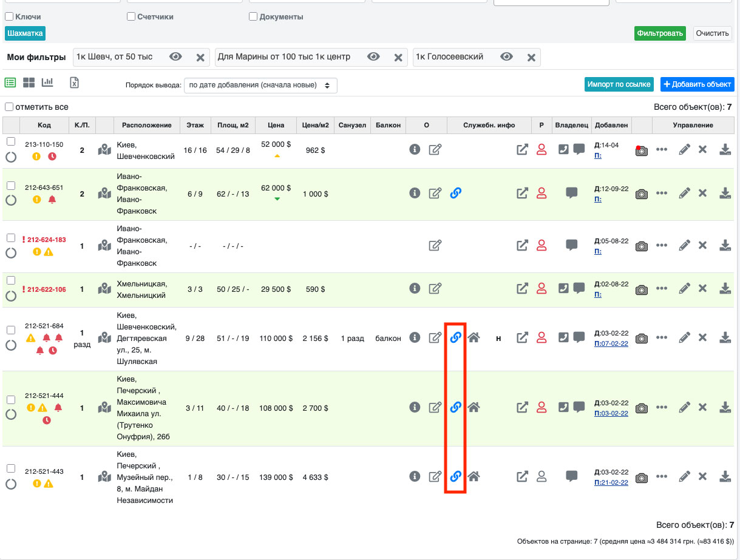The height and width of the screenshot is (560, 740).
Task: Open the Порядок вывода sort dropdown
Action: pos(260,86)
